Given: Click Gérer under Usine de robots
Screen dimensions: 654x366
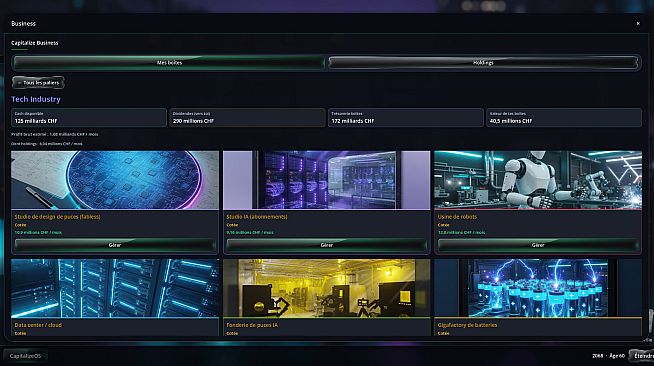Looking at the screenshot, I should (538, 245).
